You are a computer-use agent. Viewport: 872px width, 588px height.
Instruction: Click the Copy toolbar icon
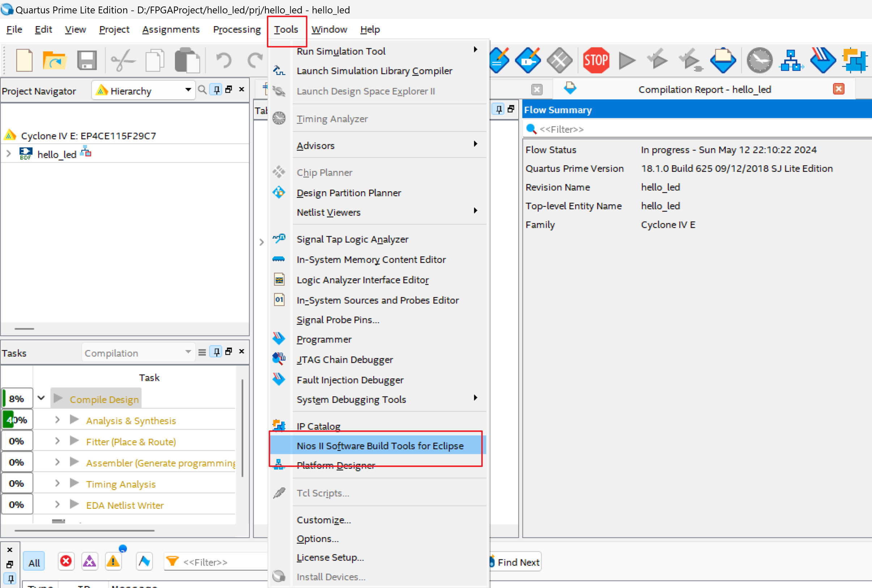[155, 60]
